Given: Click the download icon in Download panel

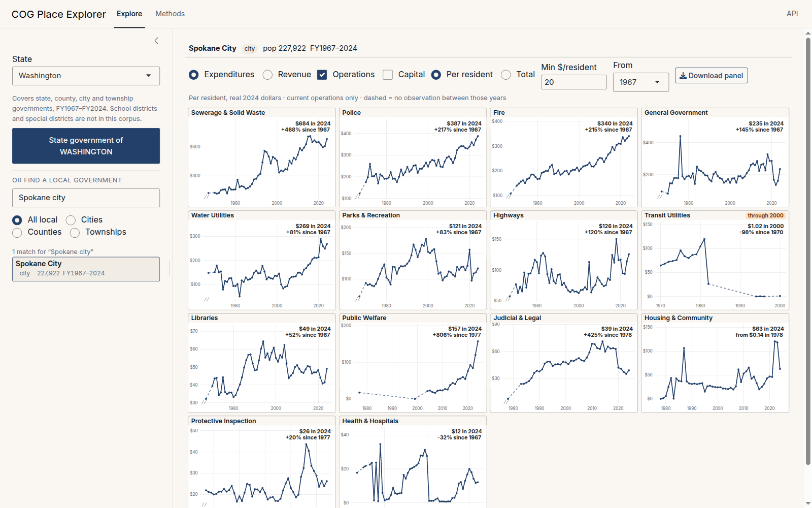Looking at the screenshot, I should point(683,76).
